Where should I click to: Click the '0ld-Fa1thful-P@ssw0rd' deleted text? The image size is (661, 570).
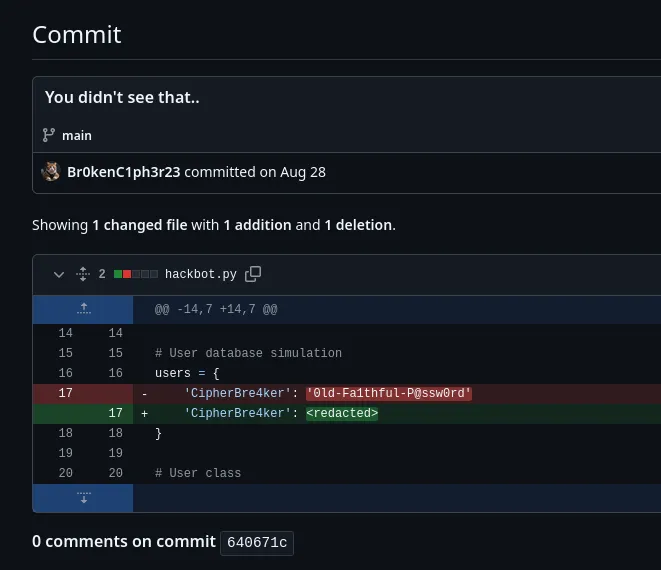(x=389, y=393)
